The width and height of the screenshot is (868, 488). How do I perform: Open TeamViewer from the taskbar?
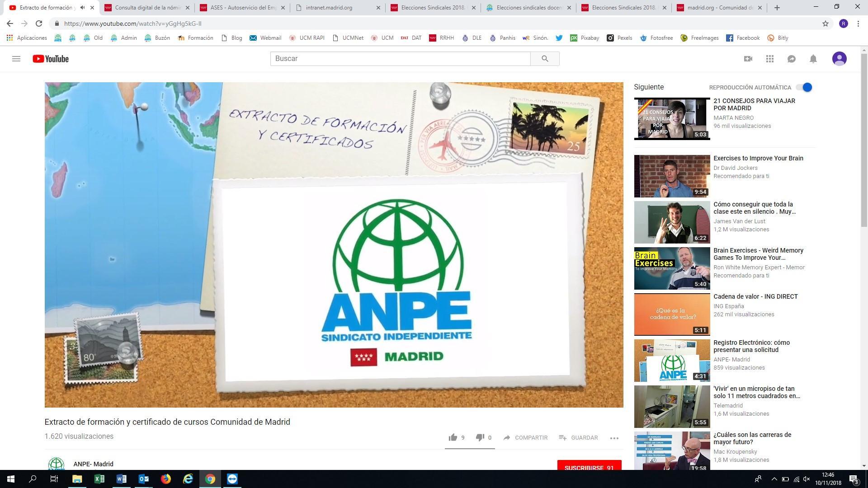click(x=232, y=479)
